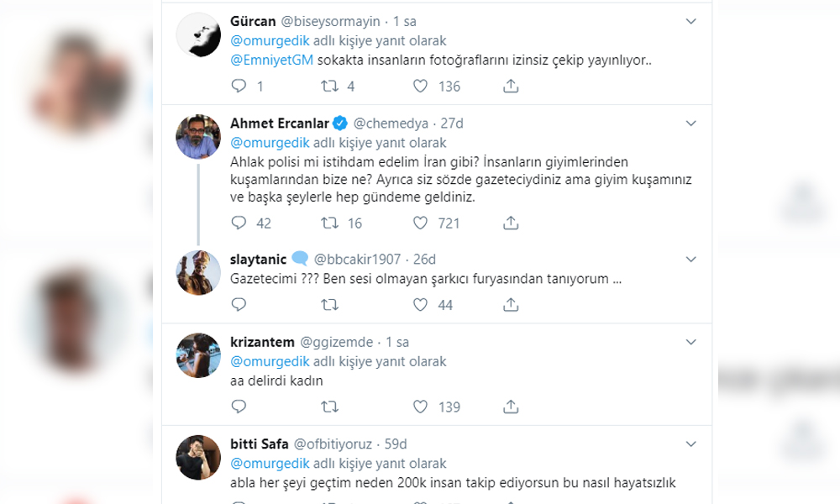The height and width of the screenshot is (504, 840).
Task: View bitti Safa's profile picture
Action: pos(198,459)
